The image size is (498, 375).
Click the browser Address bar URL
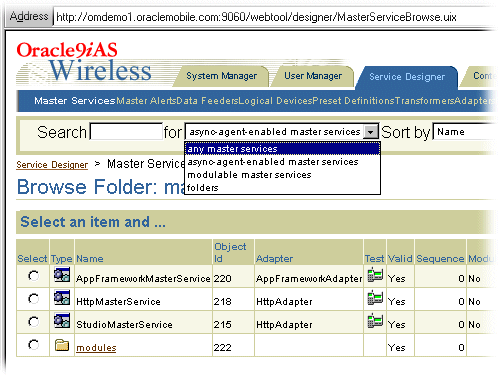(256, 17)
